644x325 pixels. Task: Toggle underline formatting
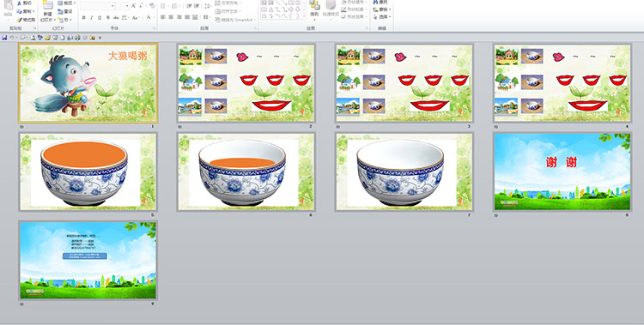tap(100, 17)
